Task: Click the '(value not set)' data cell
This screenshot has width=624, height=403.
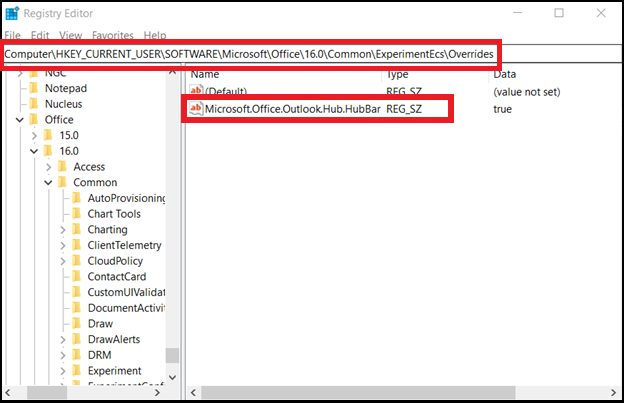Action: pyautogui.click(x=526, y=92)
